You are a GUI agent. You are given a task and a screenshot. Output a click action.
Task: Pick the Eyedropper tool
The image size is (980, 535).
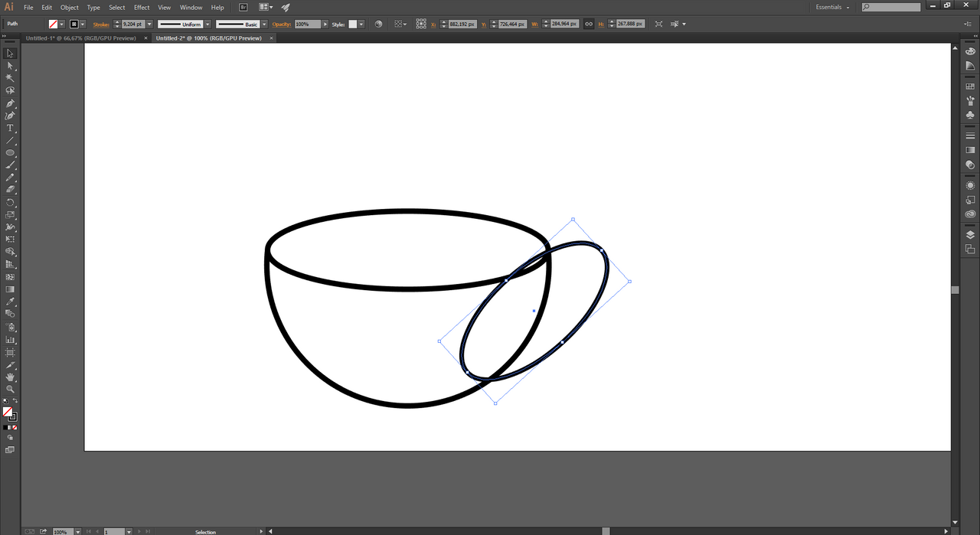(x=10, y=302)
